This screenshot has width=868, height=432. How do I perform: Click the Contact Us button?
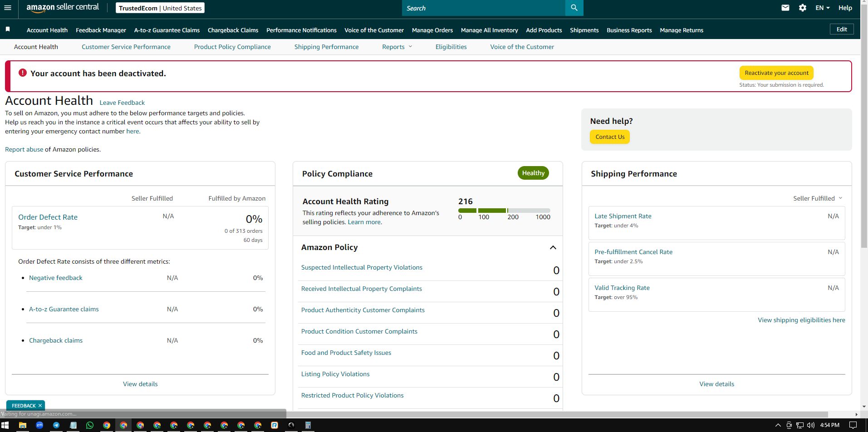tap(610, 137)
